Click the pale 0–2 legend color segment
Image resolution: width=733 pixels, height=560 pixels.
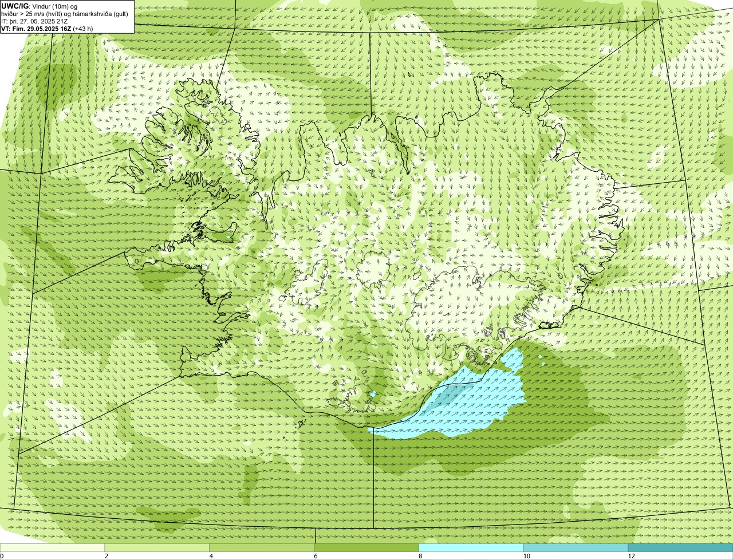[x=53, y=547]
